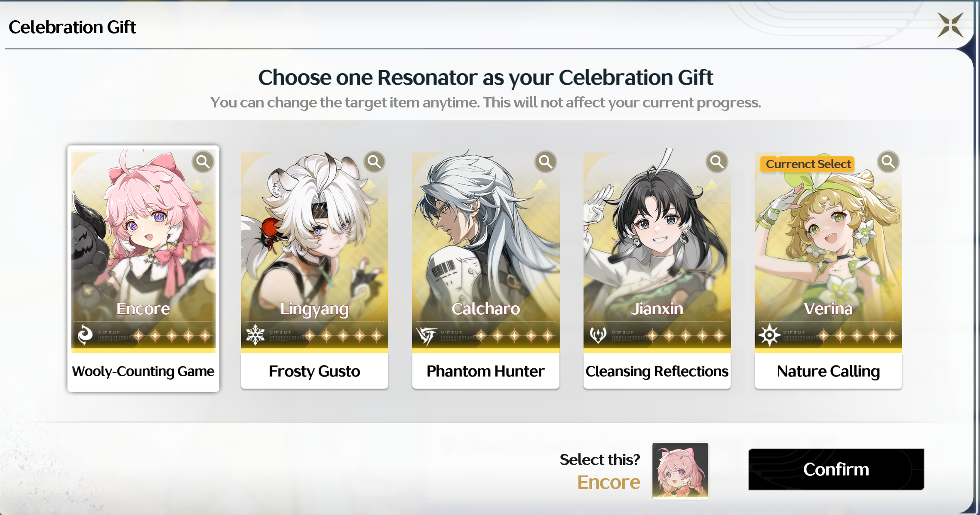Click the Phantom Hunter label

tap(485, 371)
